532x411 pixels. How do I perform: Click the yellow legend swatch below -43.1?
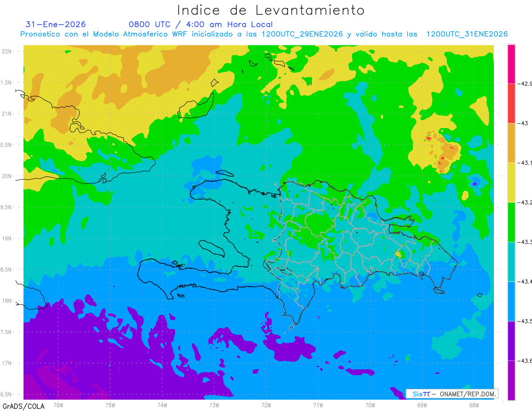[511, 183]
